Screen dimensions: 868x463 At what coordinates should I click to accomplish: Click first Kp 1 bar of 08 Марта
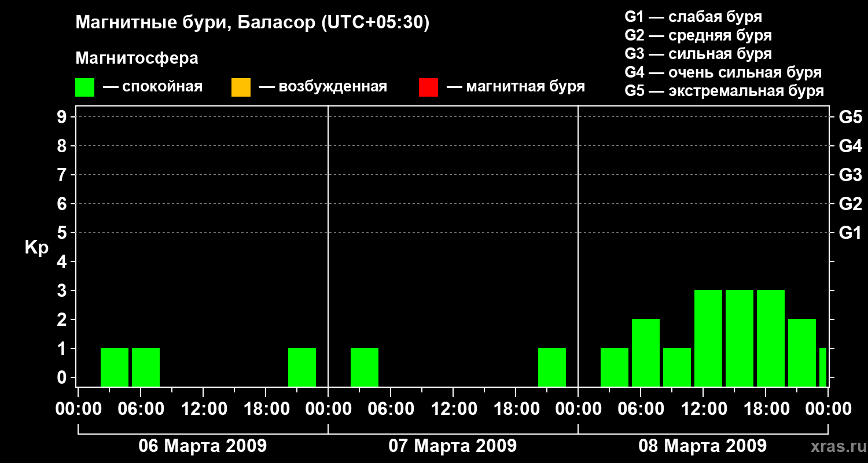pos(615,367)
